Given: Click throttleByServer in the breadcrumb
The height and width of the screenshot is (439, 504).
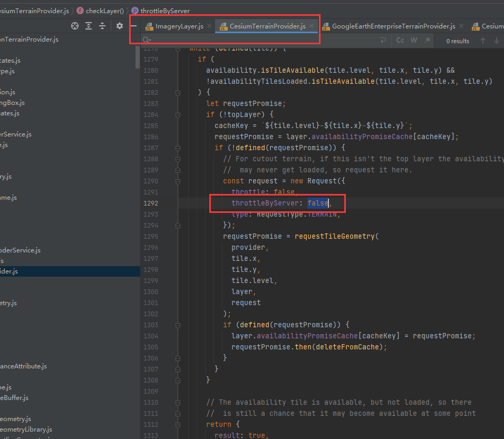Looking at the screenshot, I should click(164, 11).
